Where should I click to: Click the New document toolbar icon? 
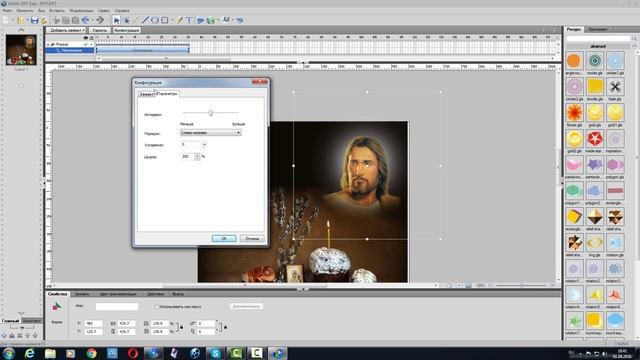(x=6, y=20)
